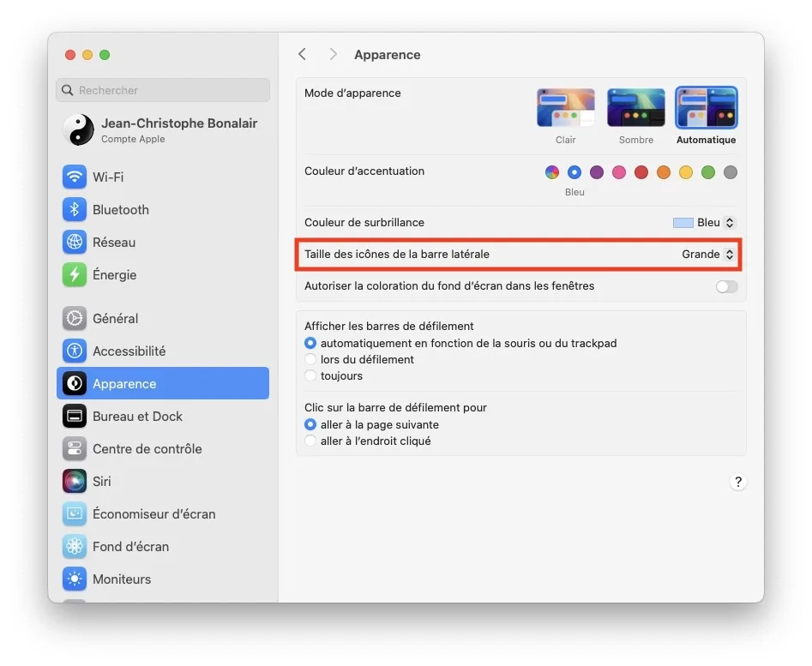The height and width of the screenshot is (666, 812).
Task: Switch appearance mode to Sombre
Action: pos(635,107)
